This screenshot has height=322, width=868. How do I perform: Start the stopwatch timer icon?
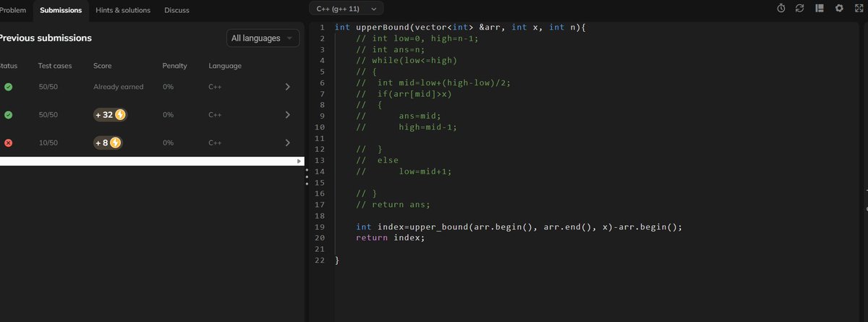[x=781, y=9]
